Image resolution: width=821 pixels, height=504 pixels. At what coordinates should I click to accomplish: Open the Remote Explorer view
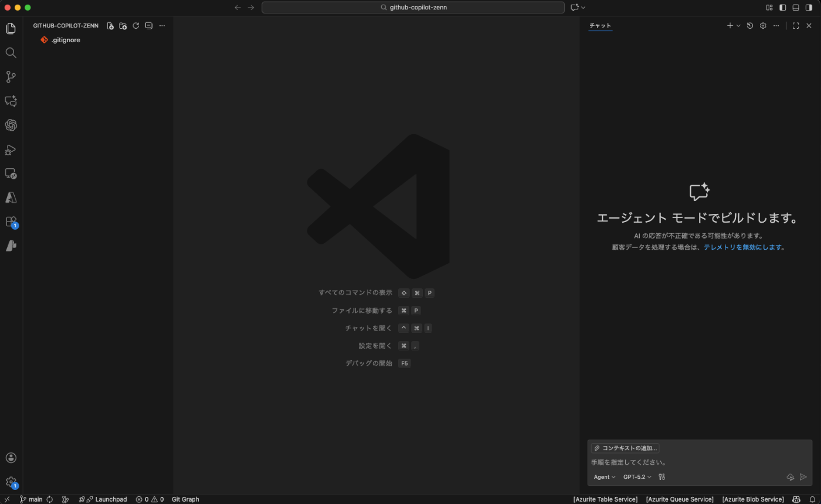coord(11,173)
